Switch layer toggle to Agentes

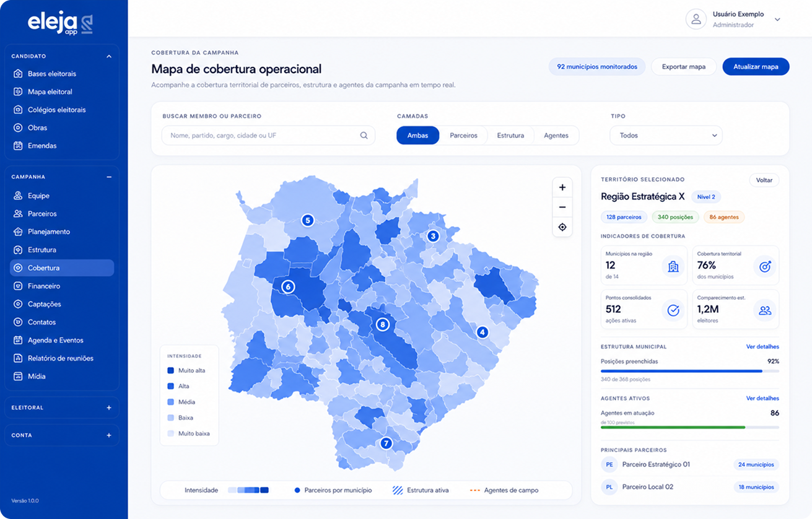click(x=556, y=136)
